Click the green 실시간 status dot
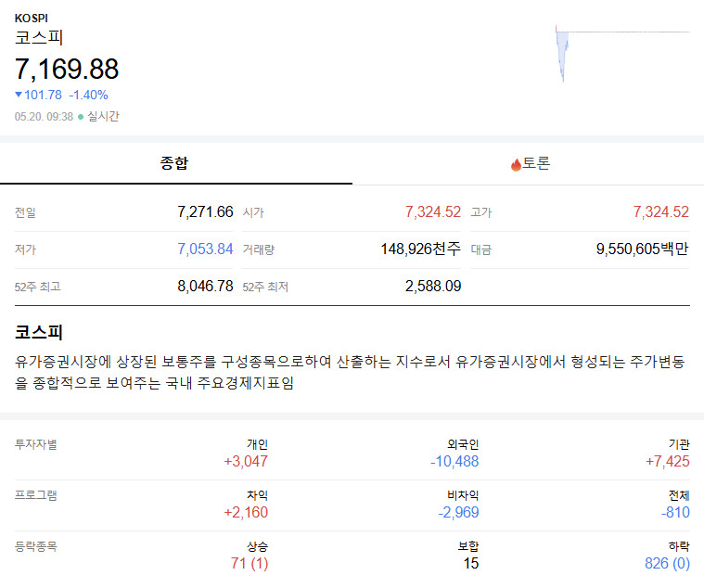 pos(81,117)
